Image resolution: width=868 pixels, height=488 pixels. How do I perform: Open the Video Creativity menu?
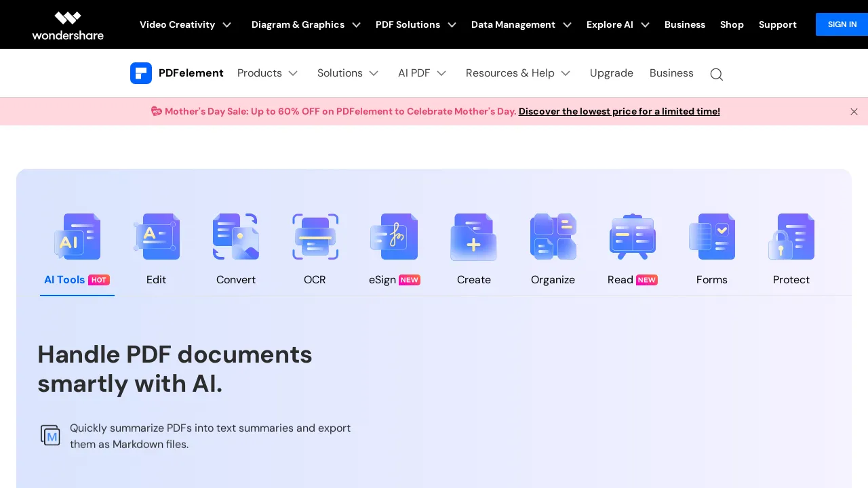(177, 24)
